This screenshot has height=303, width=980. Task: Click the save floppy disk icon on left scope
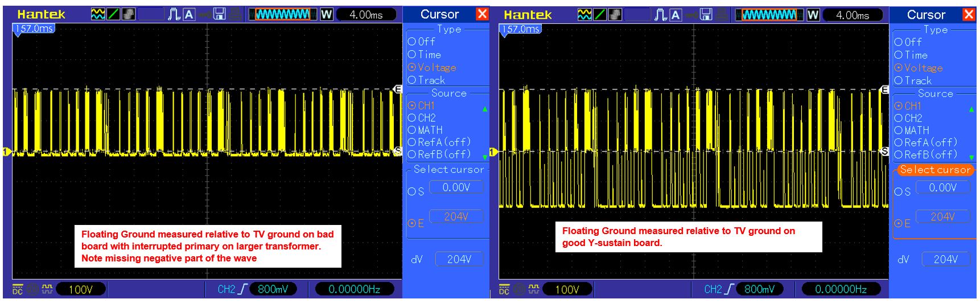220,14
